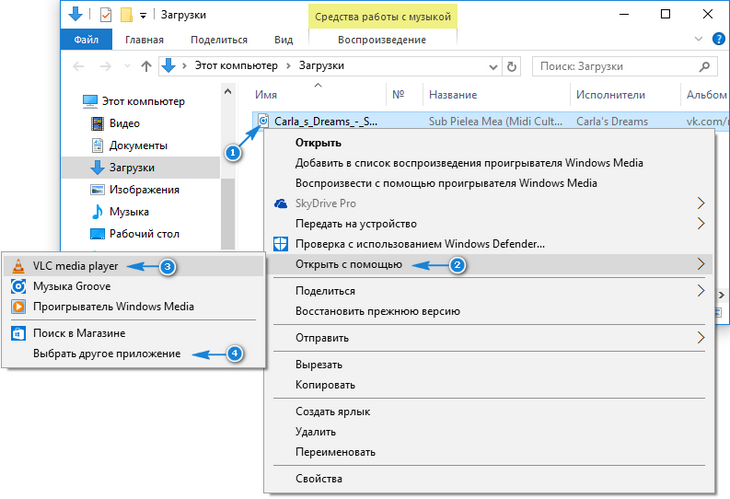This screenshot has height=499, width=730.
Task: Expand the Передать на устройство submenu
Action: coord(700,223)
